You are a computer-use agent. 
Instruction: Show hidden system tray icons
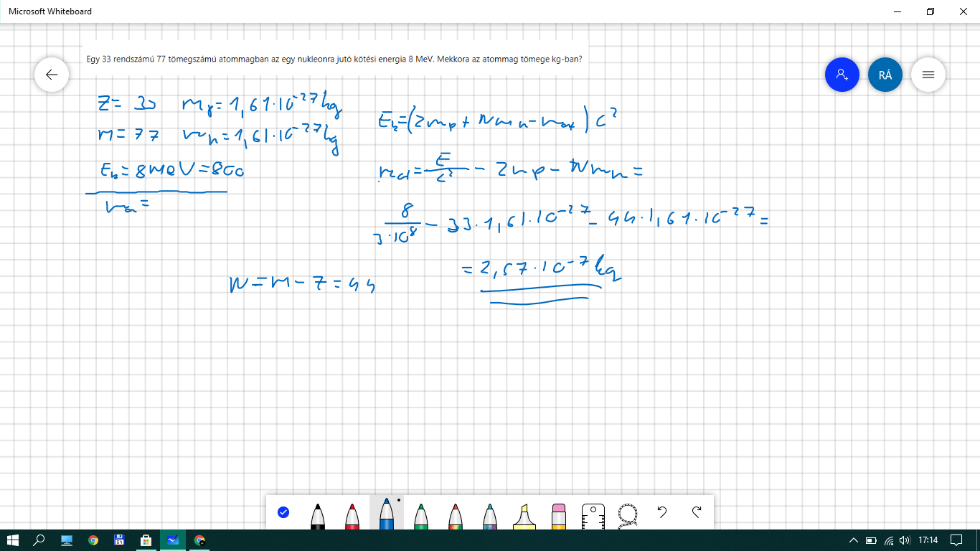pos(854,540)
